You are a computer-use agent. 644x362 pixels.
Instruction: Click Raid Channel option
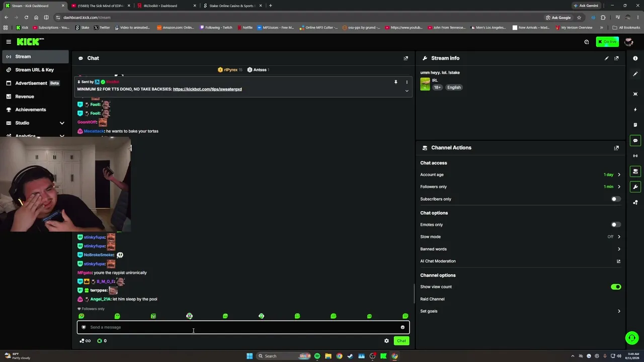432,299
